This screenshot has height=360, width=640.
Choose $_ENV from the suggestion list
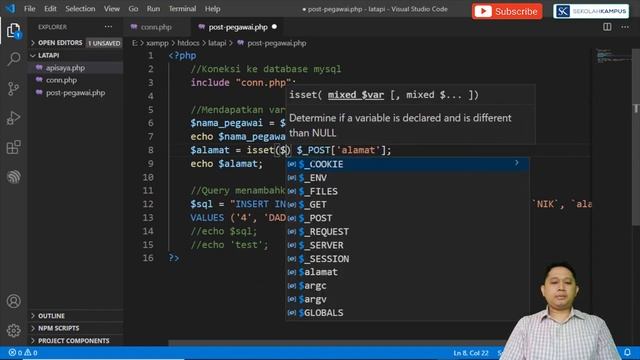407,178
